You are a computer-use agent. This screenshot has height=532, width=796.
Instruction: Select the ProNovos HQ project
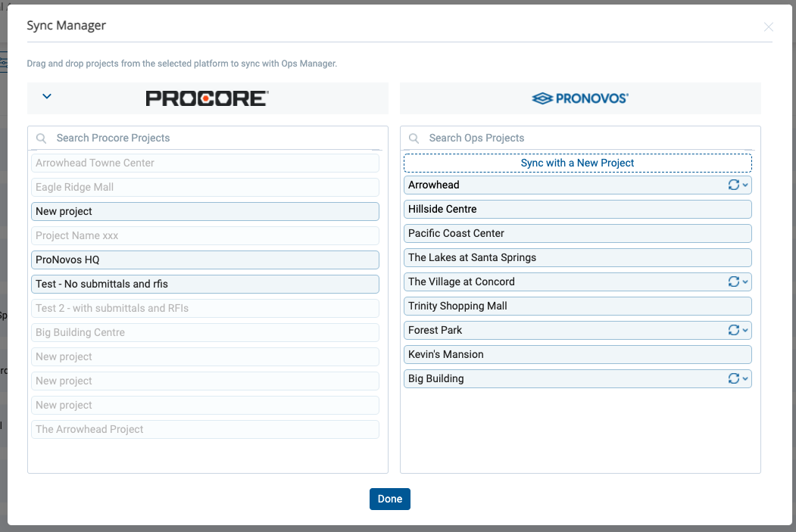205,260
